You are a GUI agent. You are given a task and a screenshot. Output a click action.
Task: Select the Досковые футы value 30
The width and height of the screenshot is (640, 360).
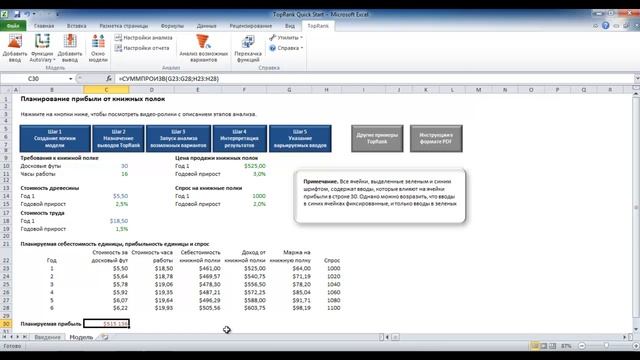(x=107, y=166)
